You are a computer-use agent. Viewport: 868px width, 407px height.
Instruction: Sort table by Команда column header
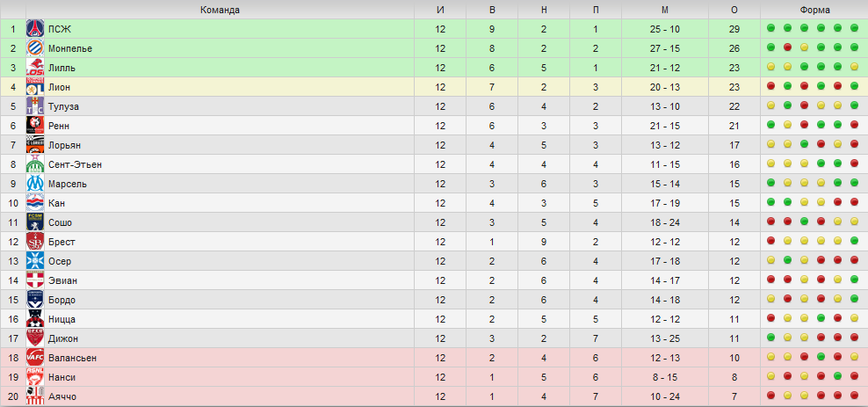[220, 10]
